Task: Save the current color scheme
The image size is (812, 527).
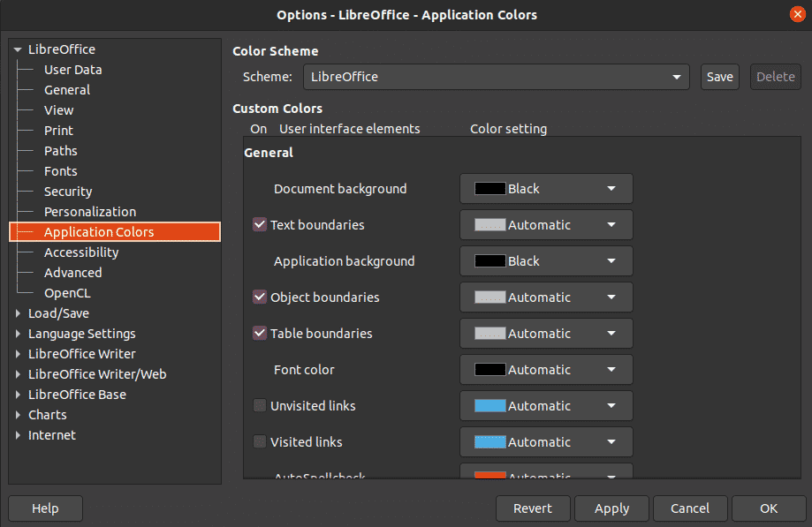Action: 719,77
